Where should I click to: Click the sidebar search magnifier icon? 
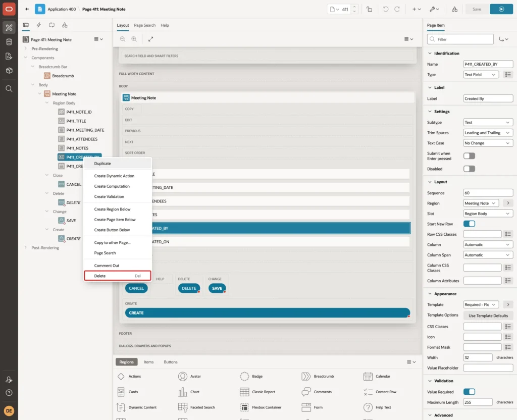click(x=9, y=89)
